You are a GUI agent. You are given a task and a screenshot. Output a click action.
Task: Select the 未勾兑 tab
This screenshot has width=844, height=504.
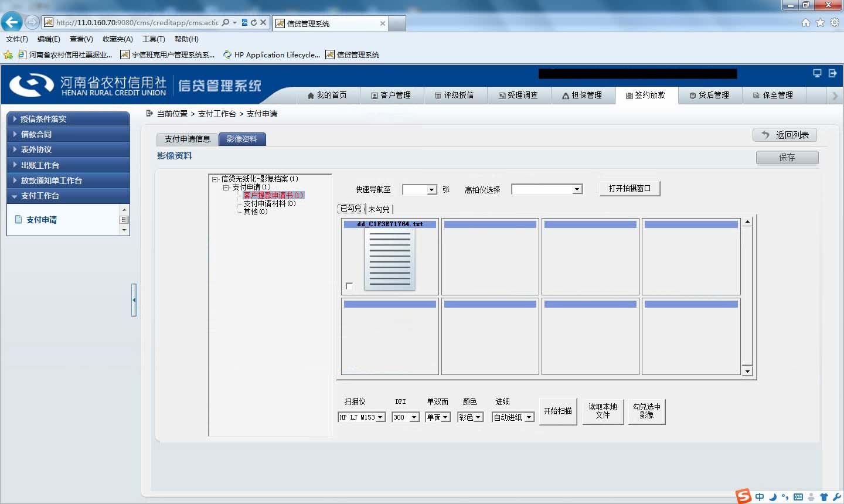379,209
